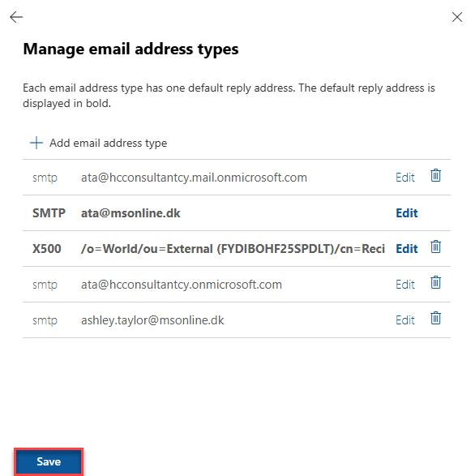Select ata@hcconsultantcy.onmicrosoft.com text
Viewport: 471px width, 476px height.
[181, 285]
